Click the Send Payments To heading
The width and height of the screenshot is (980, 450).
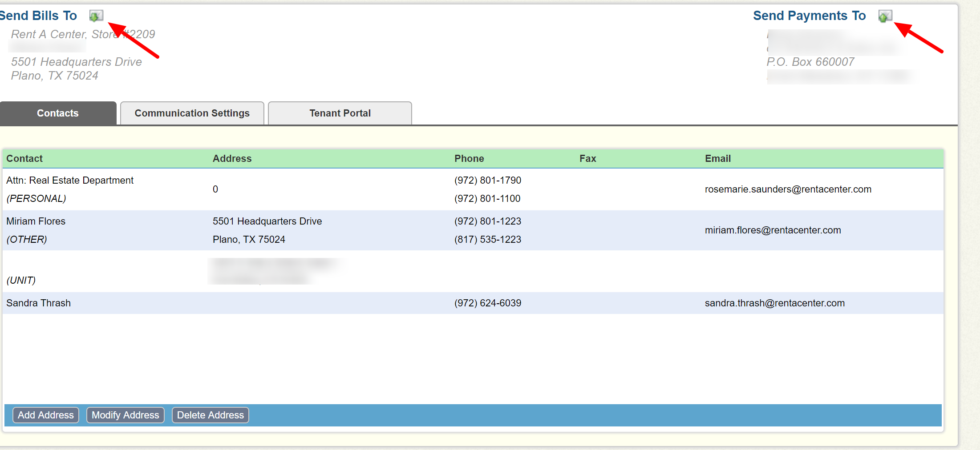click(x=809, y=16)
